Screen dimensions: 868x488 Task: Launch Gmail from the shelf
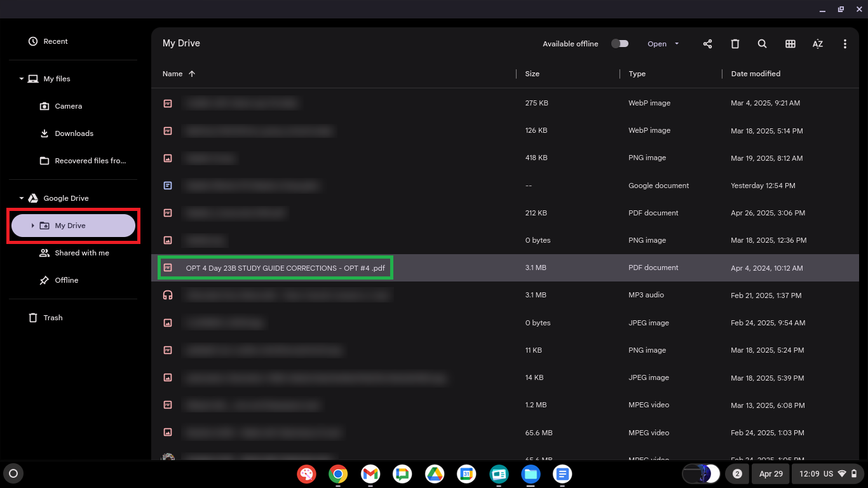click(x=370, y=474)
